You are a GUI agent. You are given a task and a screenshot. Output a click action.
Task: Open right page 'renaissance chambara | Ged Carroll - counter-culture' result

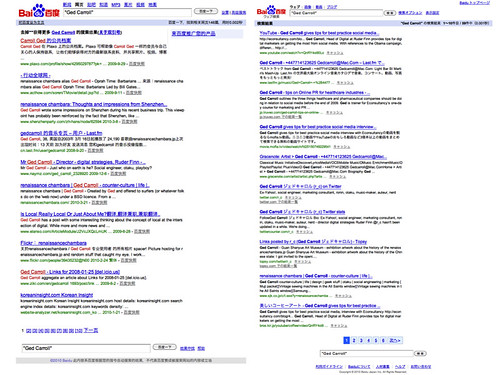click(x=316, y=276)
